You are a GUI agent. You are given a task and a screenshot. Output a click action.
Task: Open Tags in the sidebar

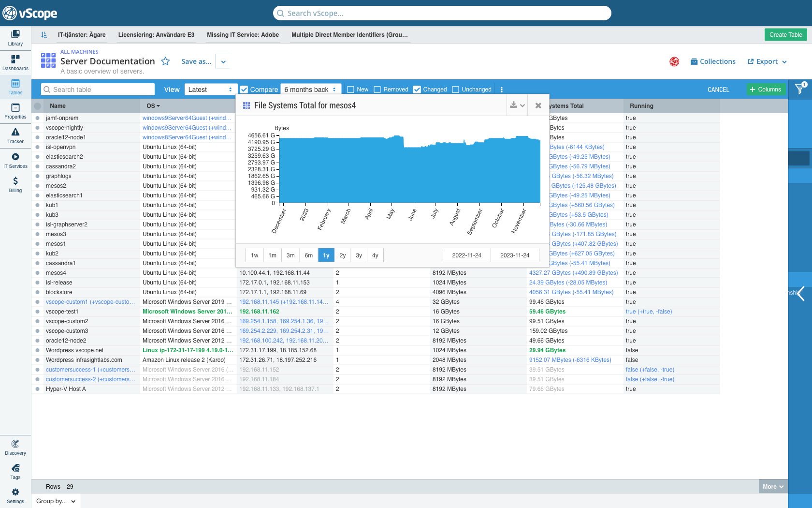tap(15, 472)
